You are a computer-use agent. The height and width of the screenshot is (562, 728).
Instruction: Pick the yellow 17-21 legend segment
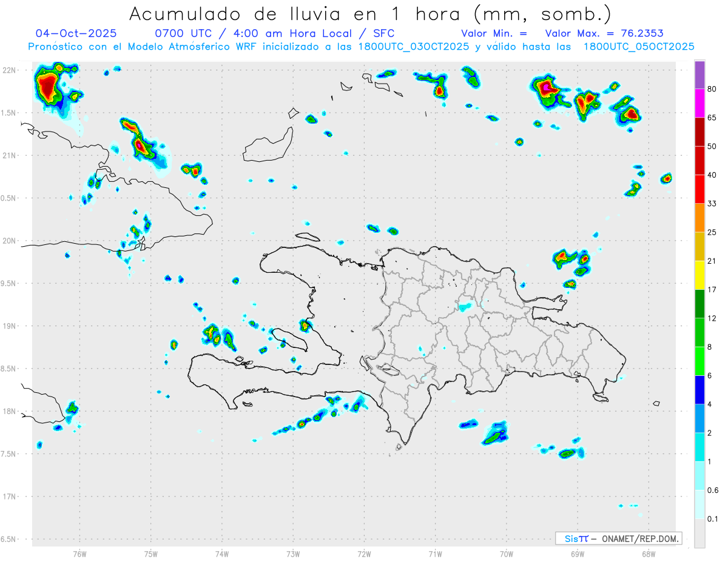tap(699, 275)
